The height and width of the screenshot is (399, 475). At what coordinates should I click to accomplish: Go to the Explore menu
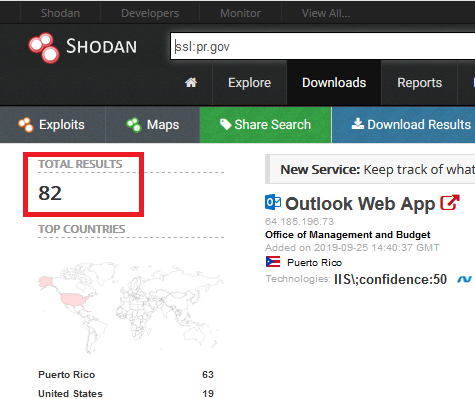(x=249, y=83)
